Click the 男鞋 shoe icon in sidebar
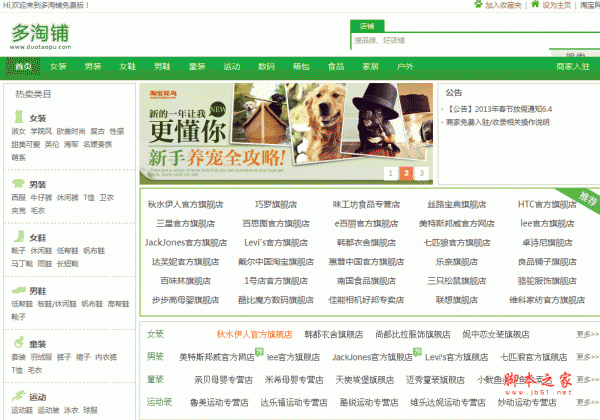Screen dimensions: 600x420 point(18,290)
